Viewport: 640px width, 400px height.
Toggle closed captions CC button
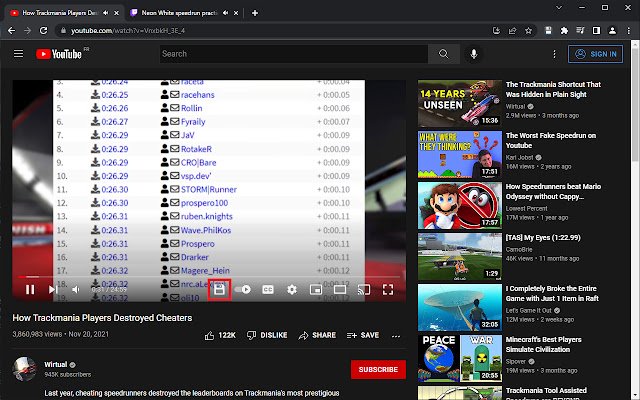(x=268, y=289)
